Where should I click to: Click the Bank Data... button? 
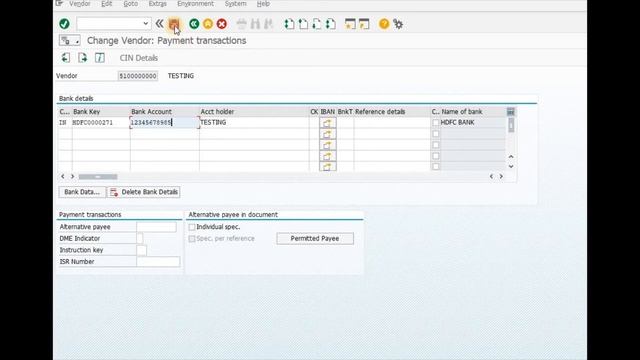pos(82,192)
